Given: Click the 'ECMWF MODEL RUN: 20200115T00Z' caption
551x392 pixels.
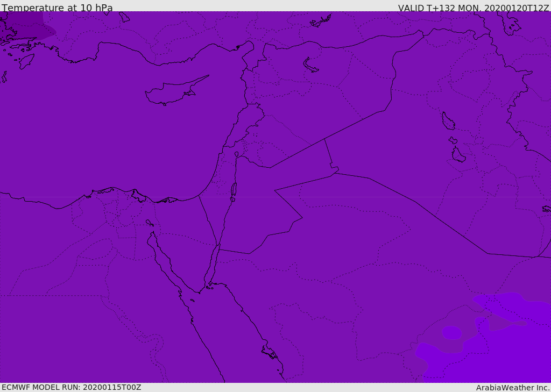Looking at the screenshot, I should click(72, 387).
